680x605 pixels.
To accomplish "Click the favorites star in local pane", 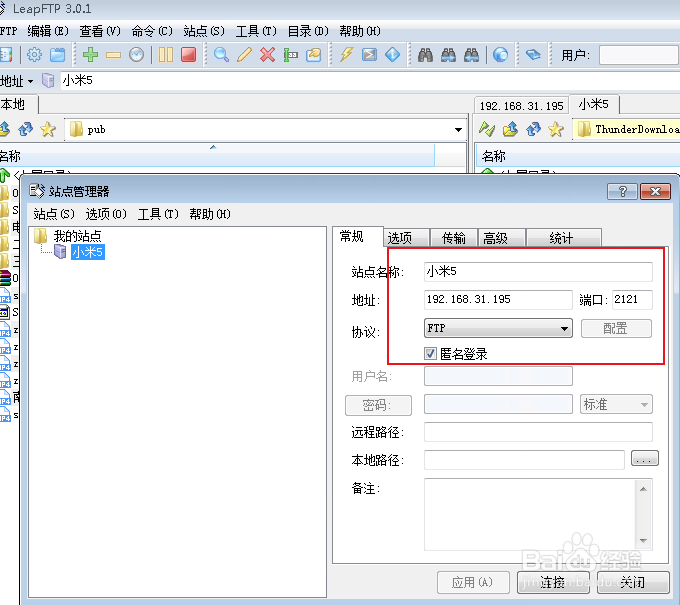I will (x=48, y=129).
